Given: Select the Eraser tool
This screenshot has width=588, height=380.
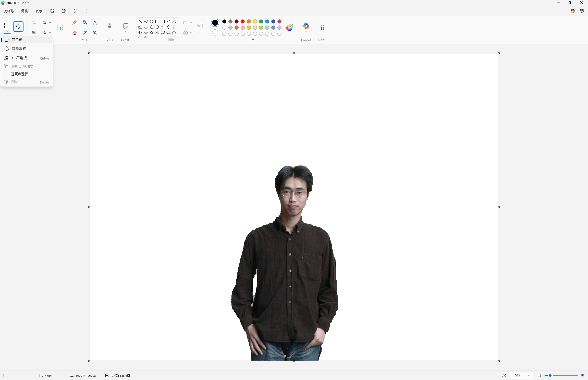Looking at the screenshot, I should [74, 33].
